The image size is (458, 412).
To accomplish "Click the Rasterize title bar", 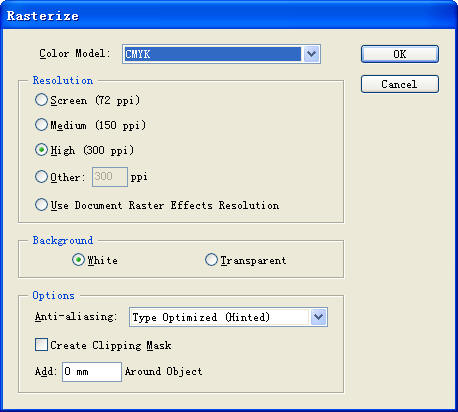I will tap(229, 15).
